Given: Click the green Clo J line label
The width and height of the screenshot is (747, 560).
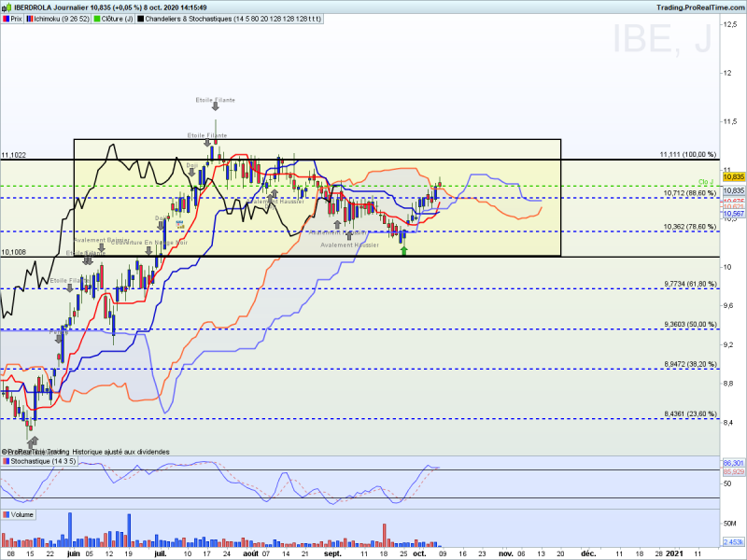Looking at the screenshot, I should 706,182.
